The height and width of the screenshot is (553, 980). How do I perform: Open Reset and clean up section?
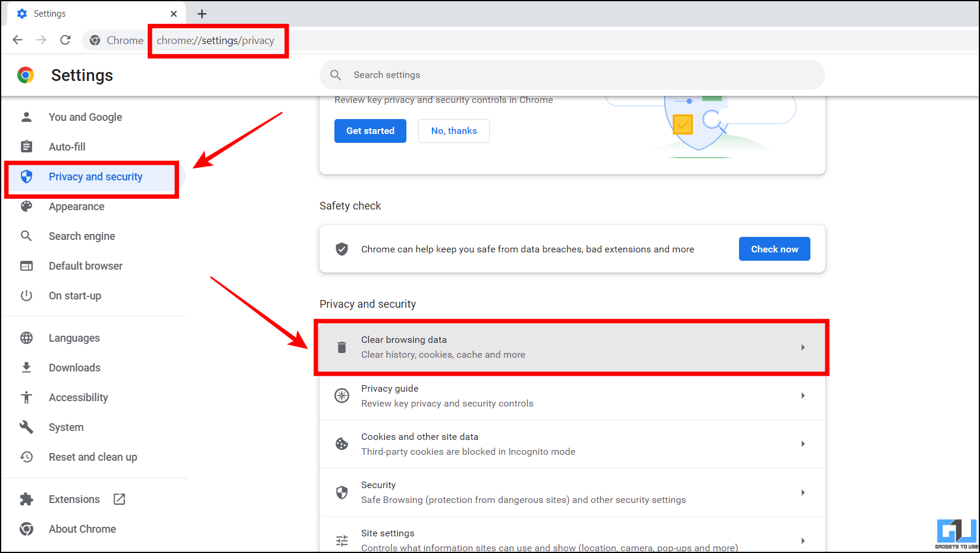(x=94, y=457)
